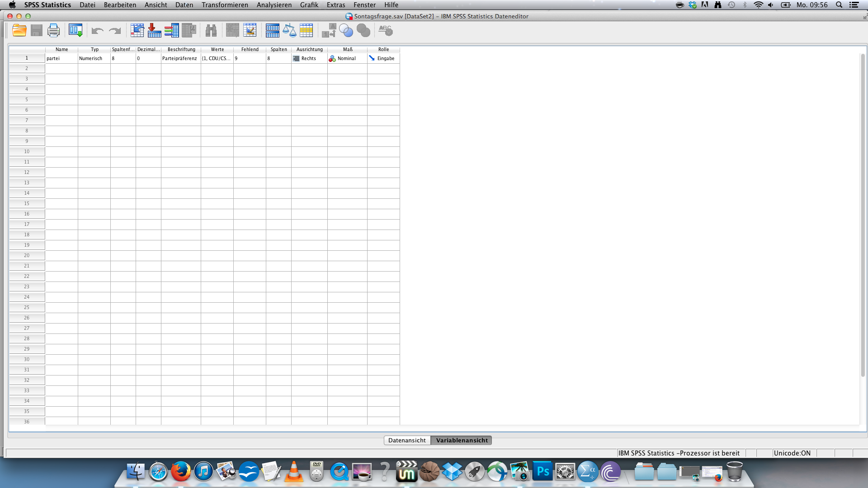Open the Transformieren menu
The width and height of the screenshot is (868, 488).
[x=225, y=5]
